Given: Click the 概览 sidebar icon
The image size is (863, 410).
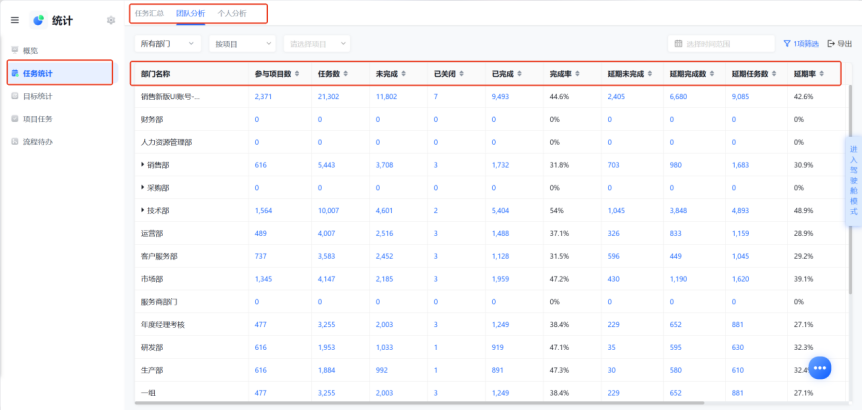Looking at the screenshot, I should [x=15, y=50].
